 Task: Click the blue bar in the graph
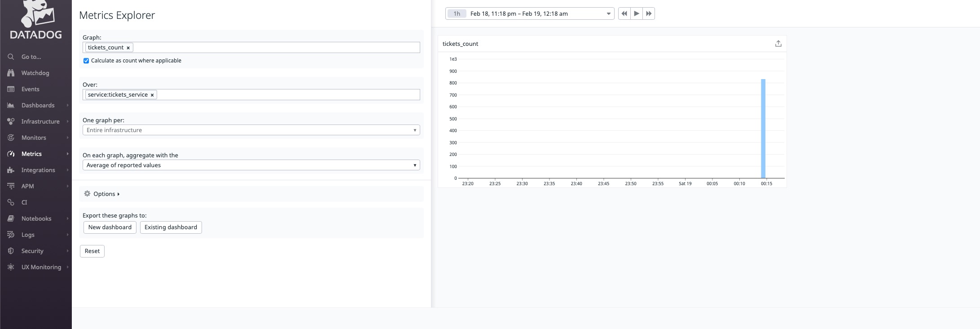click(763, 129)
